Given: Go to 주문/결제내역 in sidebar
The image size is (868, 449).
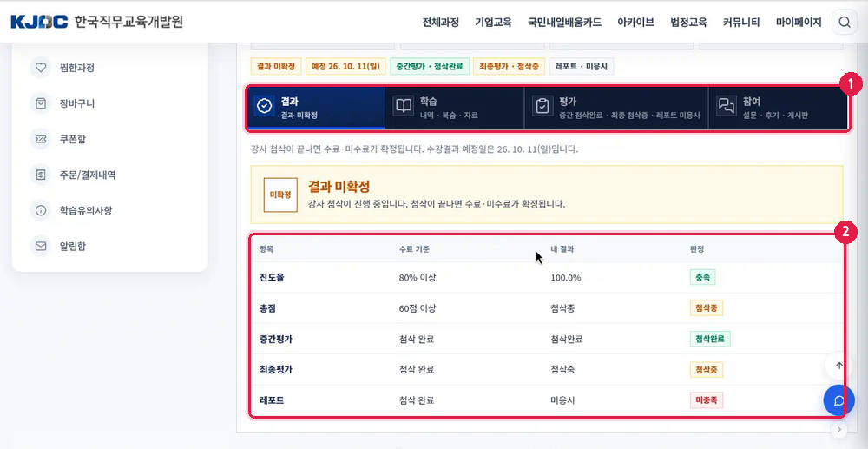Looking at the screenshot, I should (88, 175).
